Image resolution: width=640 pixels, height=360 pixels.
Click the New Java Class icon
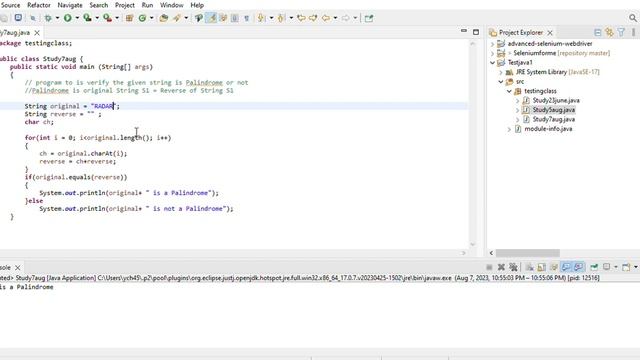(x=142, y=18)
